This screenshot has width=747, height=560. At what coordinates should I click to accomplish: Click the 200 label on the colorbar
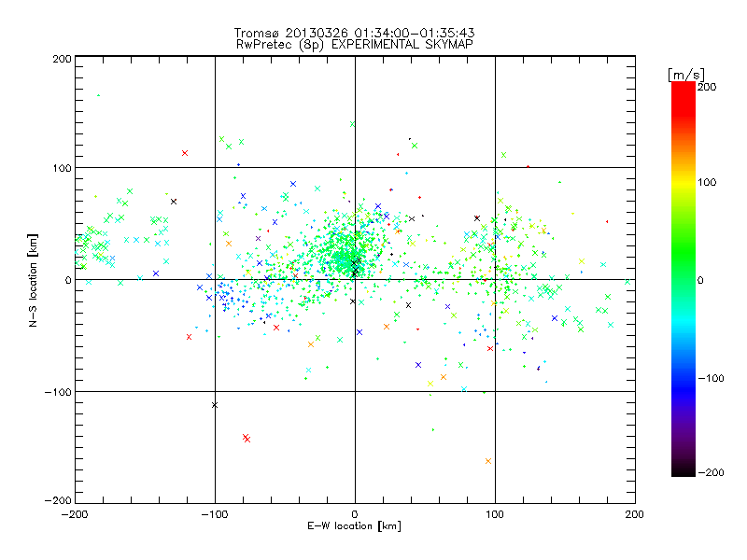(x=707, y=87)
